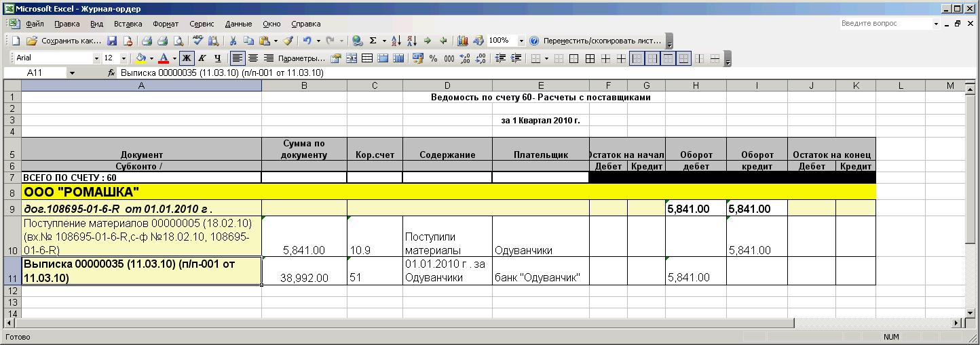Open Excel Help question mark icon
This screenshot has width=980, height=345.
(534, 41)
